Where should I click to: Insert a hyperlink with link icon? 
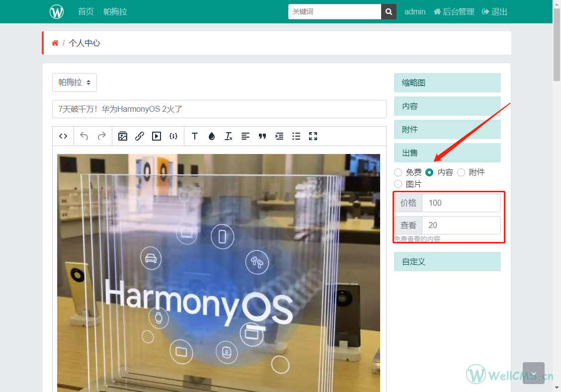(x=140, y=136)
